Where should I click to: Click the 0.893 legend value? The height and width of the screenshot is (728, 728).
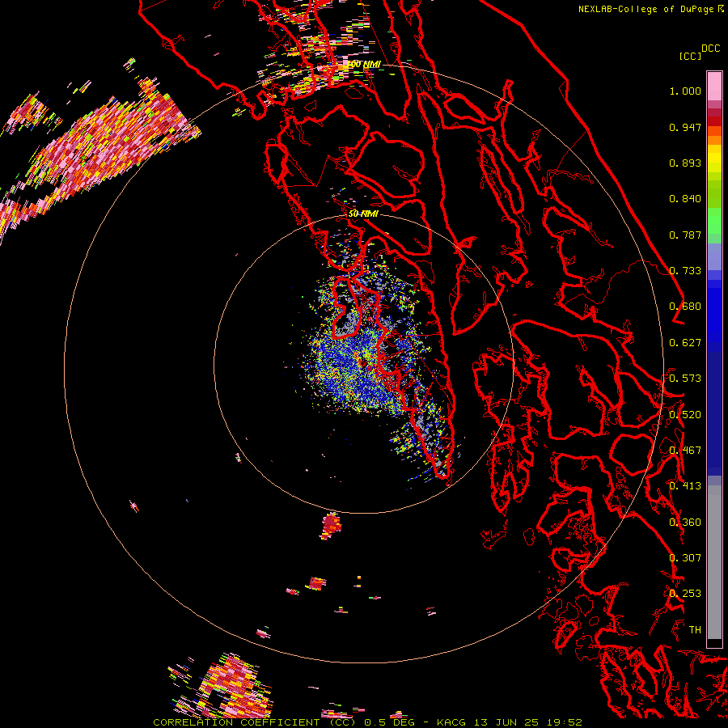tap(685, 163)
